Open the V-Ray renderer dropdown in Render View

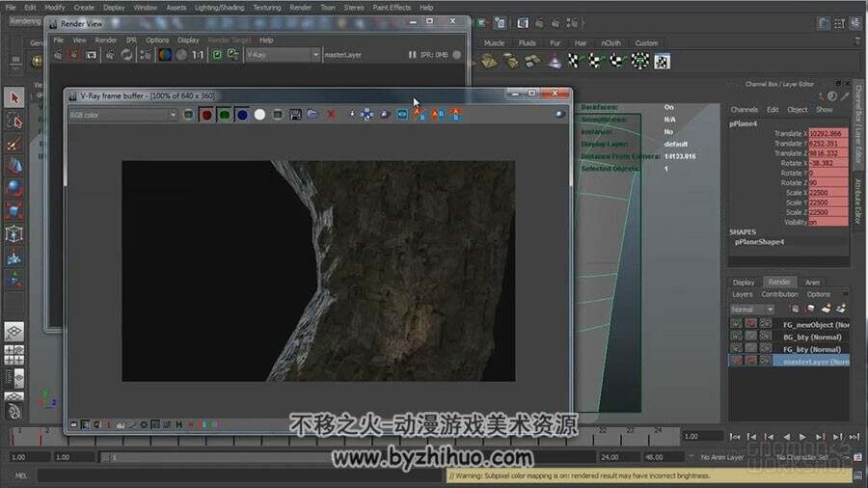pos(283,55)
